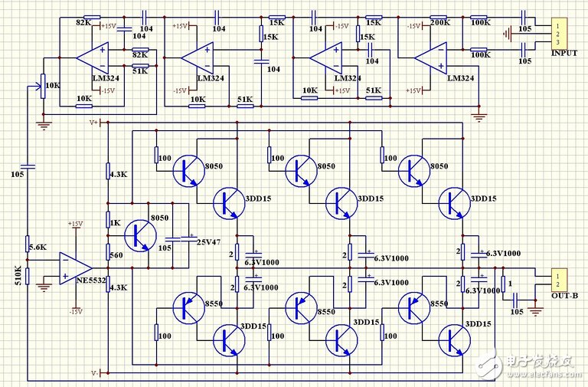588x387 pixels.
Task: Select the 200K feedback resistor
Action: click(x=439, y=17)
